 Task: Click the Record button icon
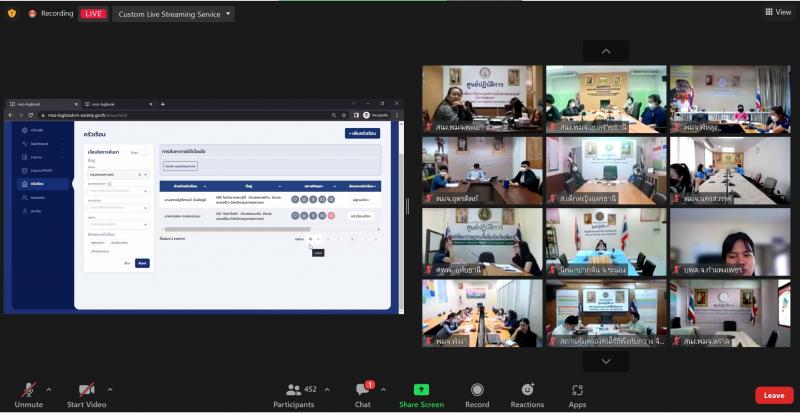point(477,390)
